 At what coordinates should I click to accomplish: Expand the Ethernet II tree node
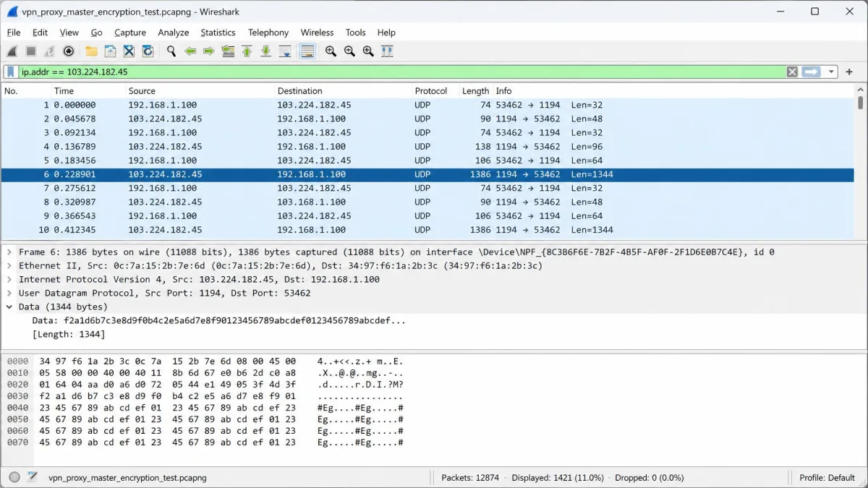click(9, 266)
